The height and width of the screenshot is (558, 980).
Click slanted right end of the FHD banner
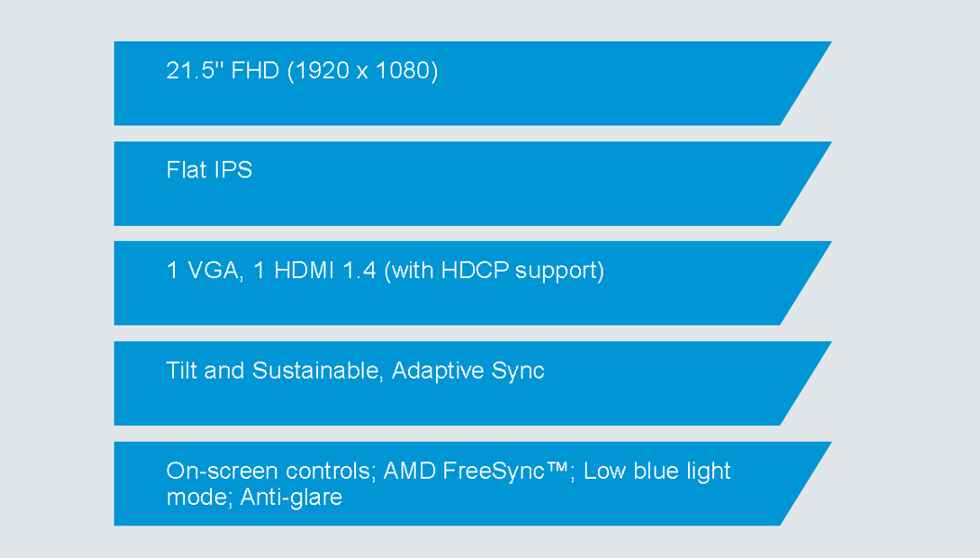pyautogui.click(x=805, y=83)
